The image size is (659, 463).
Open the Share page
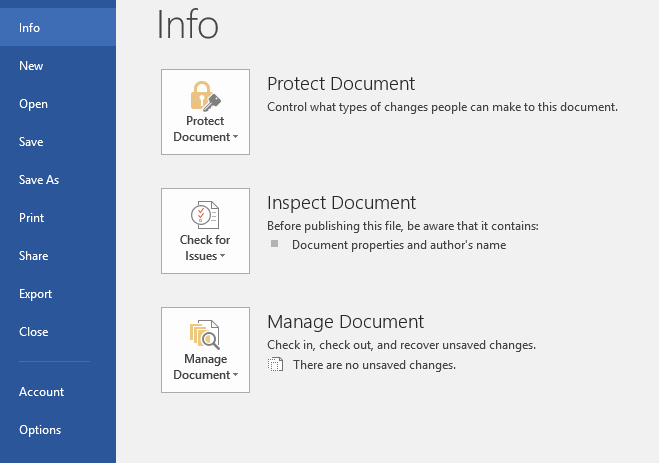[x=58, y=256]
